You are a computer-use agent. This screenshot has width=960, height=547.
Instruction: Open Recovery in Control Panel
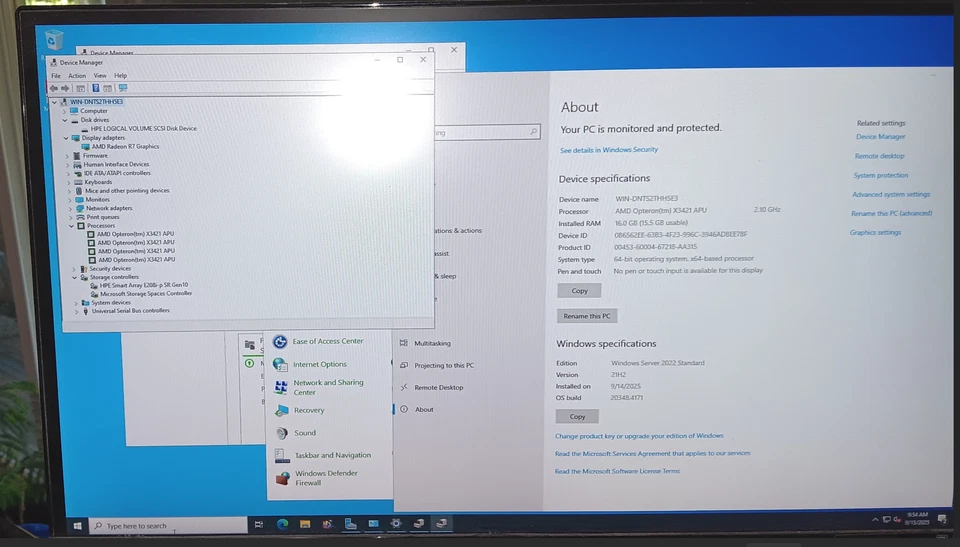299,410
